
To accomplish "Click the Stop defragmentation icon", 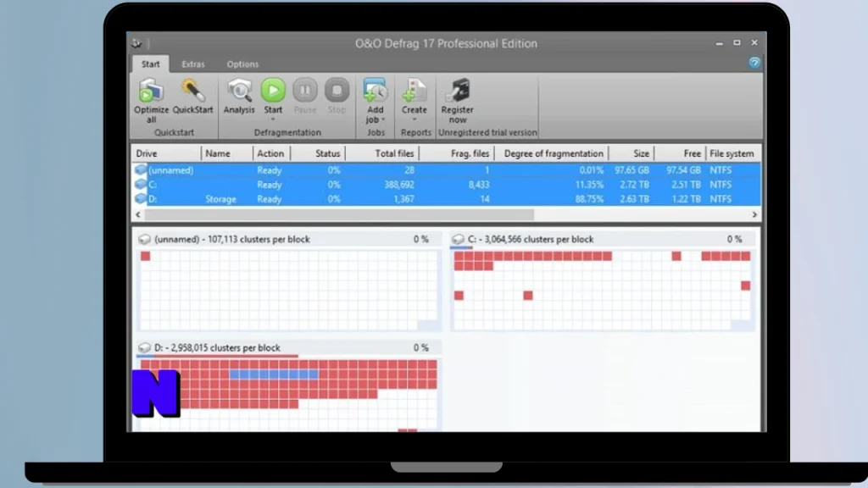I will click(x=337, y=90).
